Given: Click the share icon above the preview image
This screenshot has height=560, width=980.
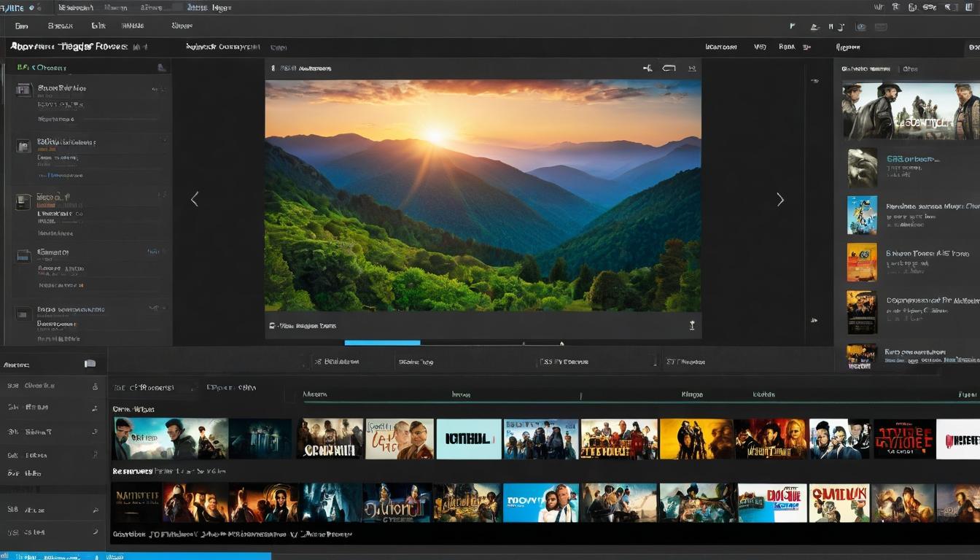Looking at the screenshot, I should click(x=647, y=67).
